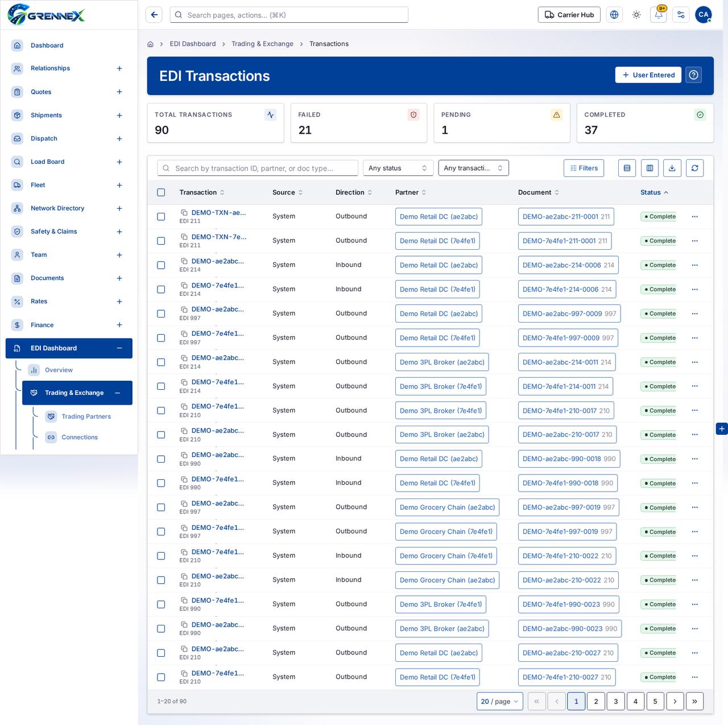Download transactions with export icon
728x725 pixels.
672,168
